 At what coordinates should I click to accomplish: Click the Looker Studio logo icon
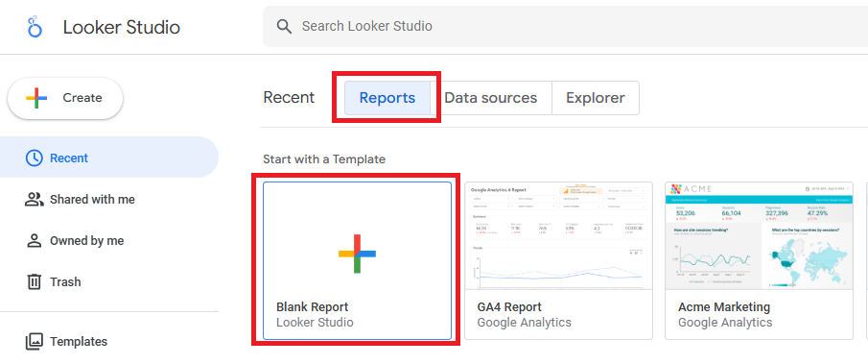point(35,27)
